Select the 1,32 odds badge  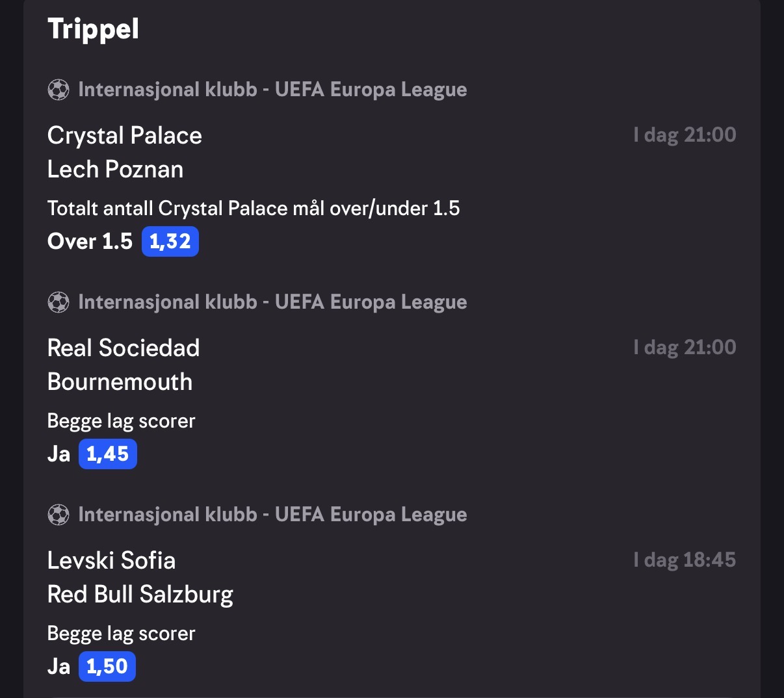pyautogui.click(x=170, y=242)
